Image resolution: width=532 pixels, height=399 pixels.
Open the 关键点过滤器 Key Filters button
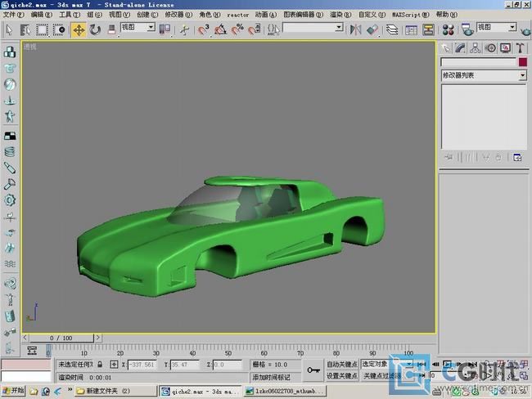point(382,376)
